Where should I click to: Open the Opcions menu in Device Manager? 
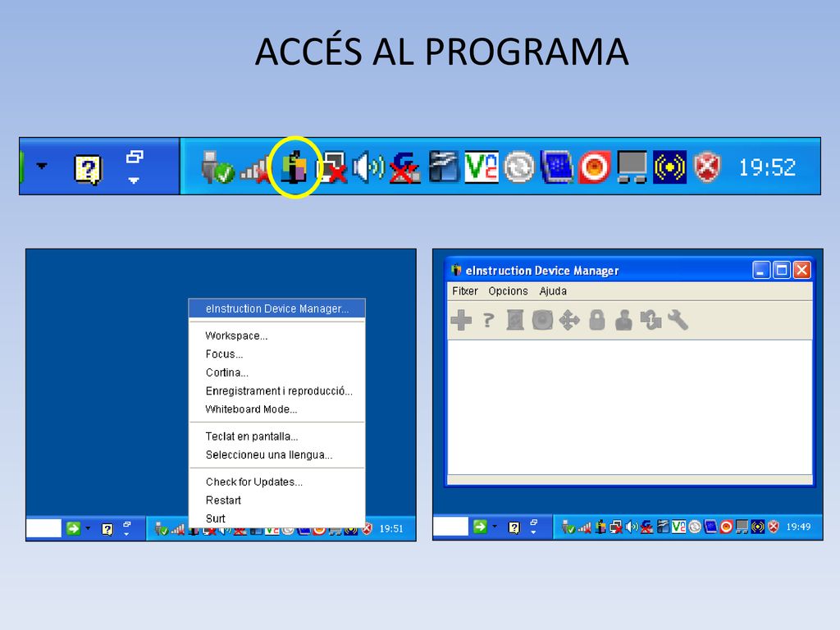[508, 291]
